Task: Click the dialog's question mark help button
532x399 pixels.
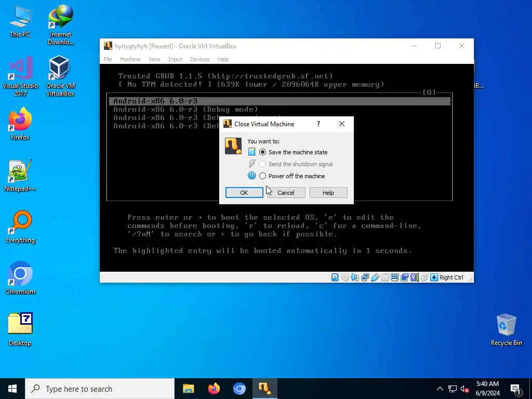Action: [318, 124]
